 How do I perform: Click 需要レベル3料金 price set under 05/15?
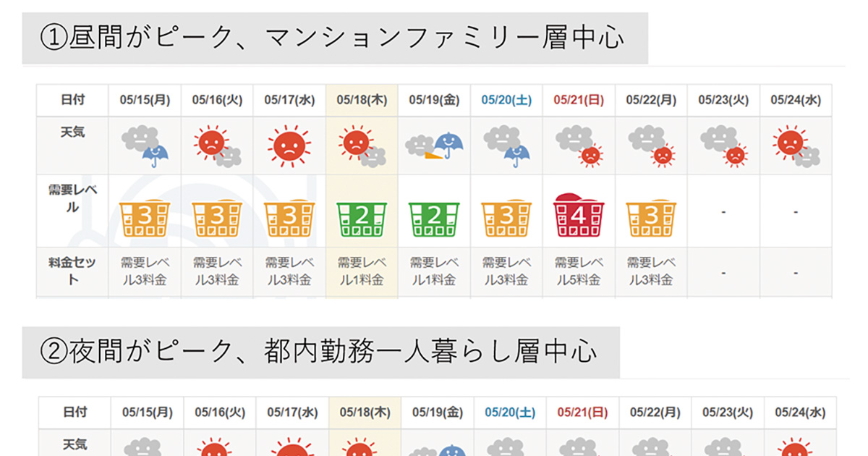(145, 271)
